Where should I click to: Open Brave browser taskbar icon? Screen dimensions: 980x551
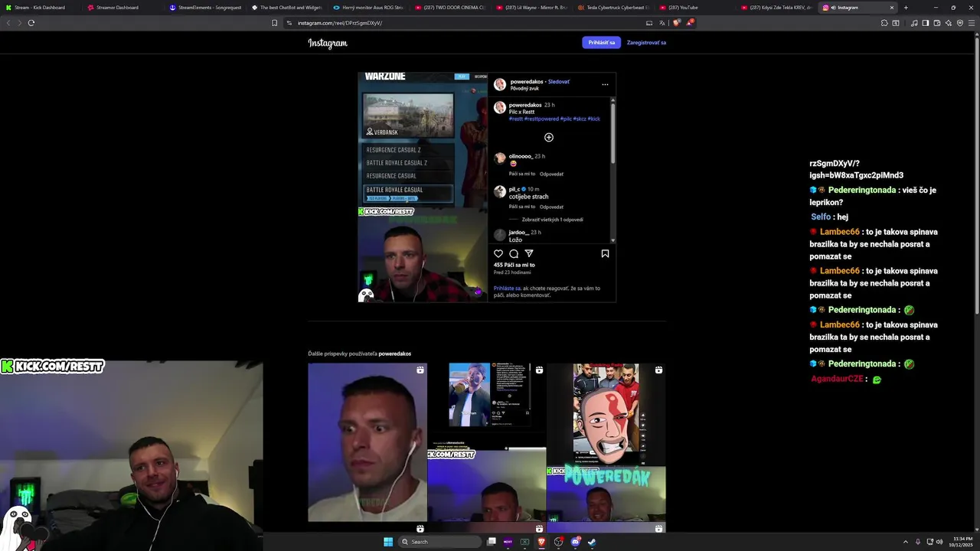click(x=541, y=542)
